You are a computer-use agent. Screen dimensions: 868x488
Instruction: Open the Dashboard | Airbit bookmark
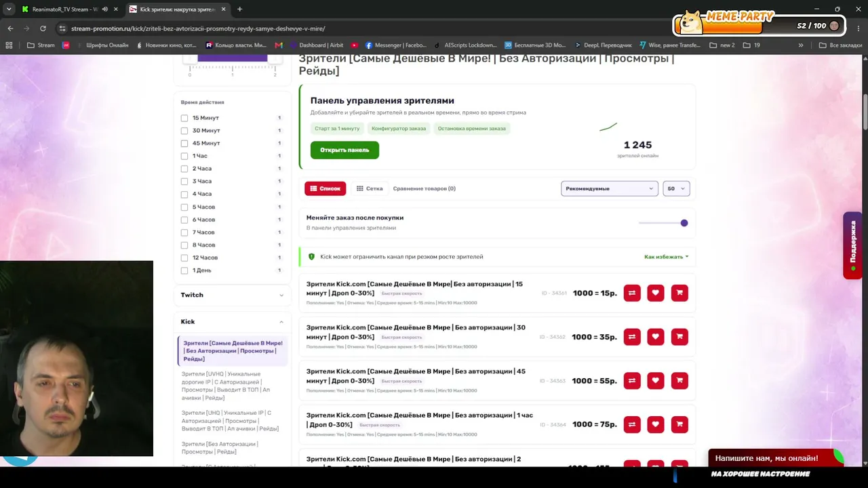click(316, 45)
